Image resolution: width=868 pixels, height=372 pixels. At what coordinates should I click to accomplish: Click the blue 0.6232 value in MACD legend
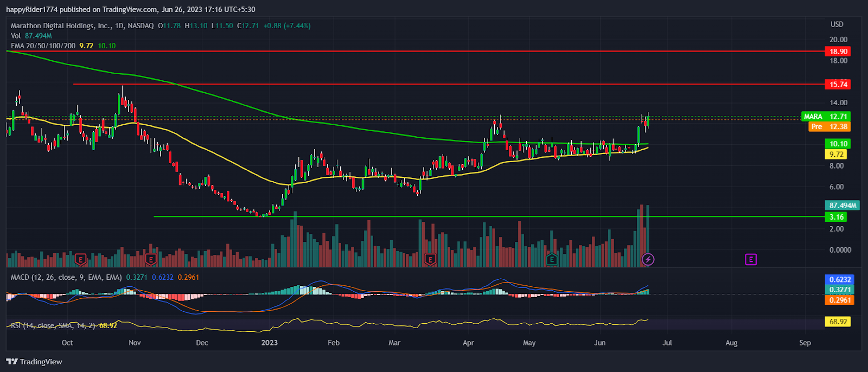(162, 277)
